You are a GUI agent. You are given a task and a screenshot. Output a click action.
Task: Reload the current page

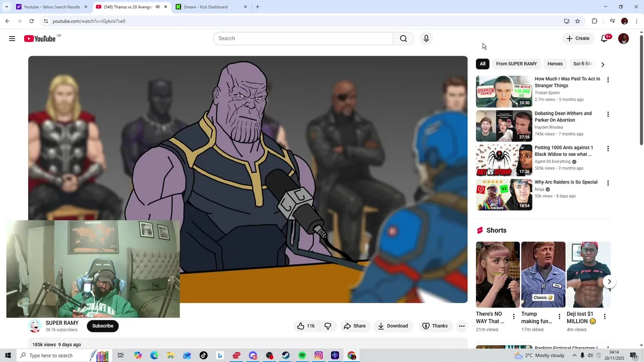click(31, 21)
